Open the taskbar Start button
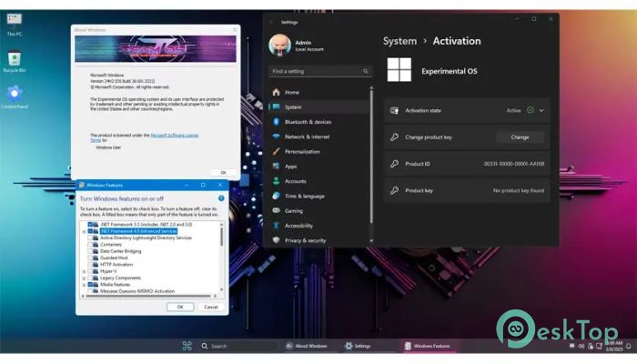Viewport: 637px width, 364px height. coord(187,346)
